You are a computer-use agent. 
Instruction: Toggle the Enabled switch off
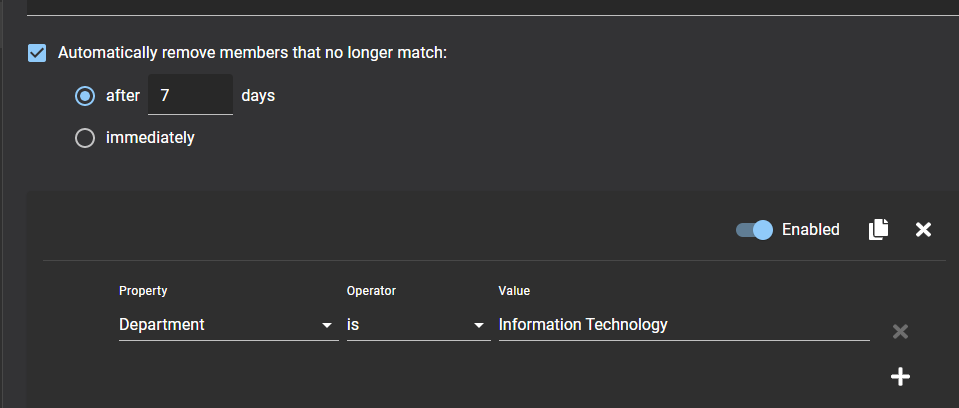coord(755,230)
